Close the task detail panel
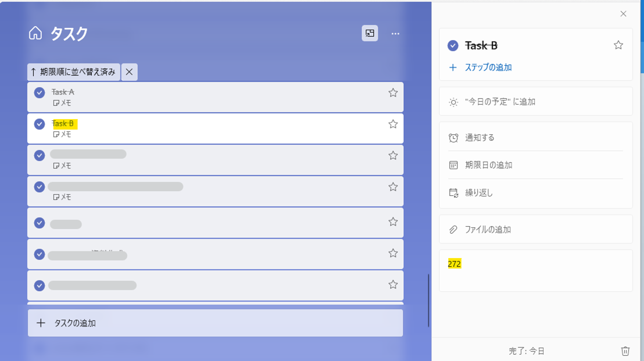This screenshot has width=644, height=361. [623, 14]
